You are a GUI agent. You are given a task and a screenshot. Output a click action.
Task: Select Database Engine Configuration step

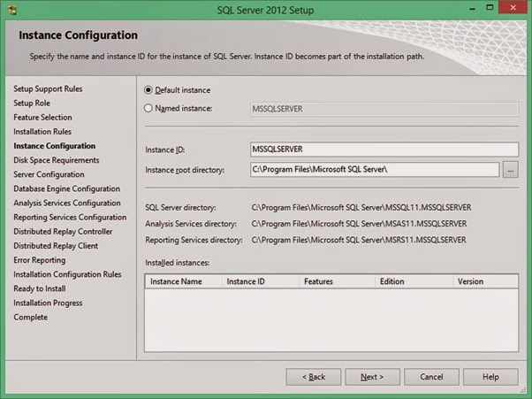click(67, 188)
